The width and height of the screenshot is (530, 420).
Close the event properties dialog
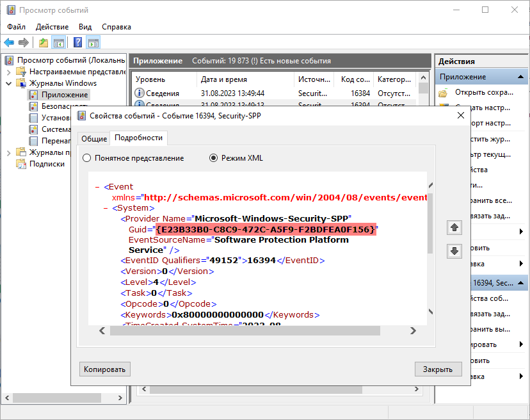(x=460, y=116)
